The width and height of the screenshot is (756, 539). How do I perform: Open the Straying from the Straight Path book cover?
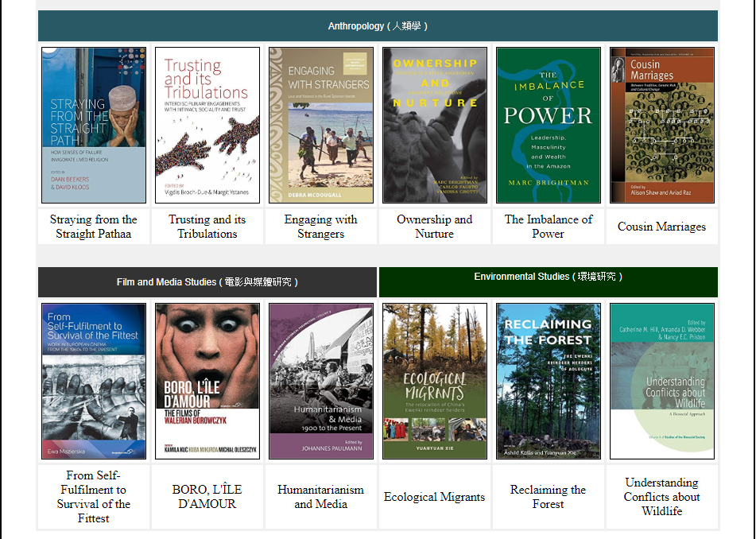tap(94, 126)
